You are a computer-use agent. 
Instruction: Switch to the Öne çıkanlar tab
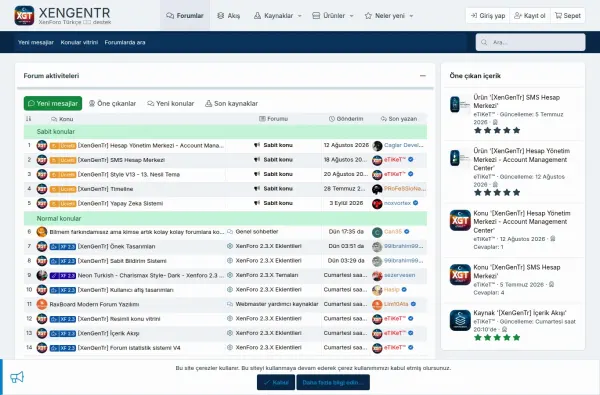click(112, 103)
